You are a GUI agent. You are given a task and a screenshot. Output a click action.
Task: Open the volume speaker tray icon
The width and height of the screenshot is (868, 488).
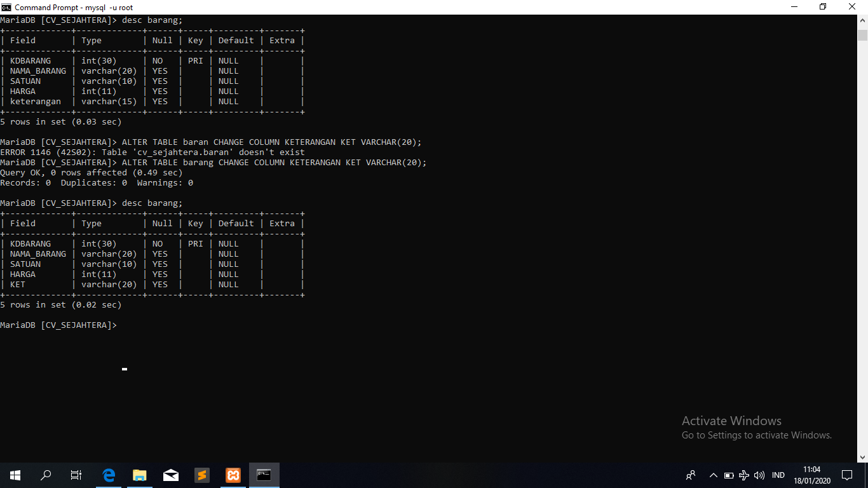[759, 475]
